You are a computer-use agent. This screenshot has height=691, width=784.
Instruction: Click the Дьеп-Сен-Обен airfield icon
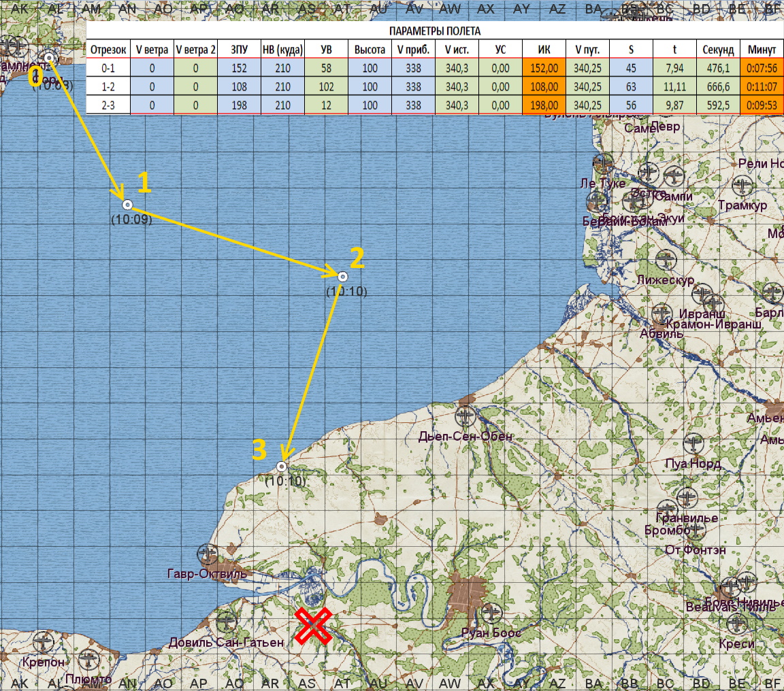pos(465,416)
